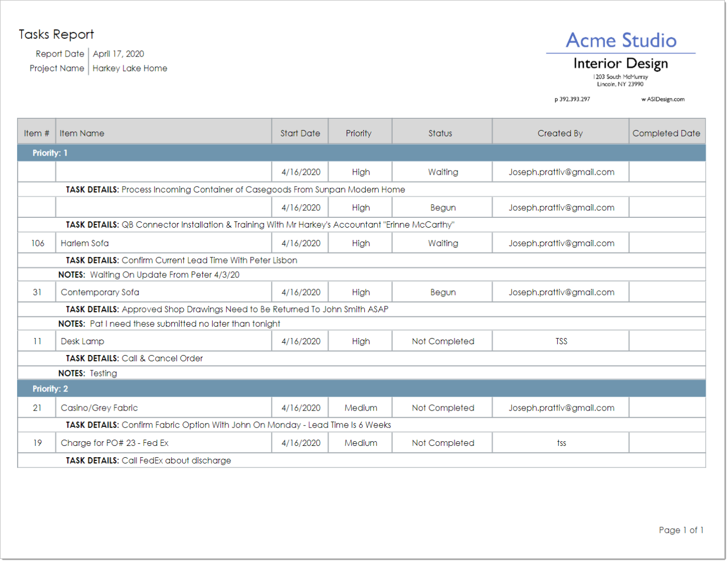The width and height of the screenshot is (728, 562).
Task: Select the Casino/Grey Fabric item name
Action: [x=99, y=408]
